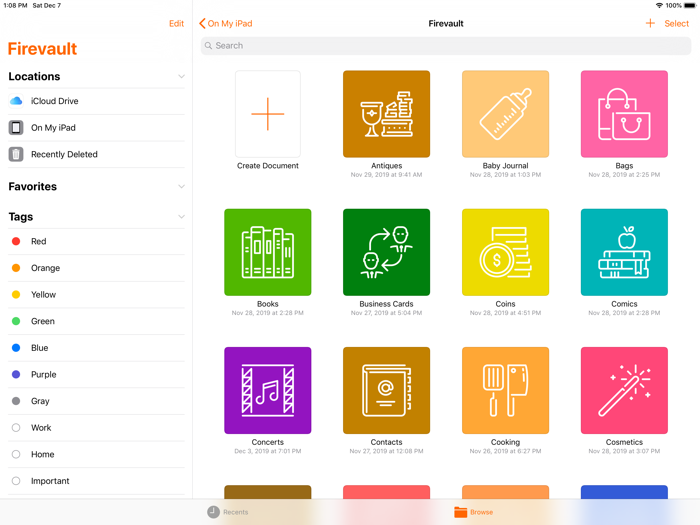Choose the Important tag circle
700x525 pixels.
click(16, 481)
